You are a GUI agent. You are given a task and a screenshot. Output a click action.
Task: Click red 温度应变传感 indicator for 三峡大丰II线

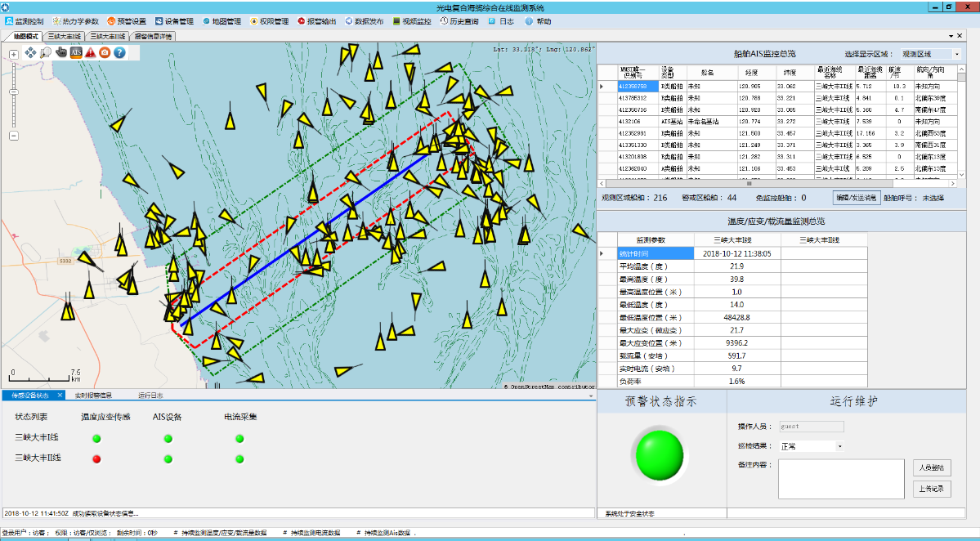point(97,459)
